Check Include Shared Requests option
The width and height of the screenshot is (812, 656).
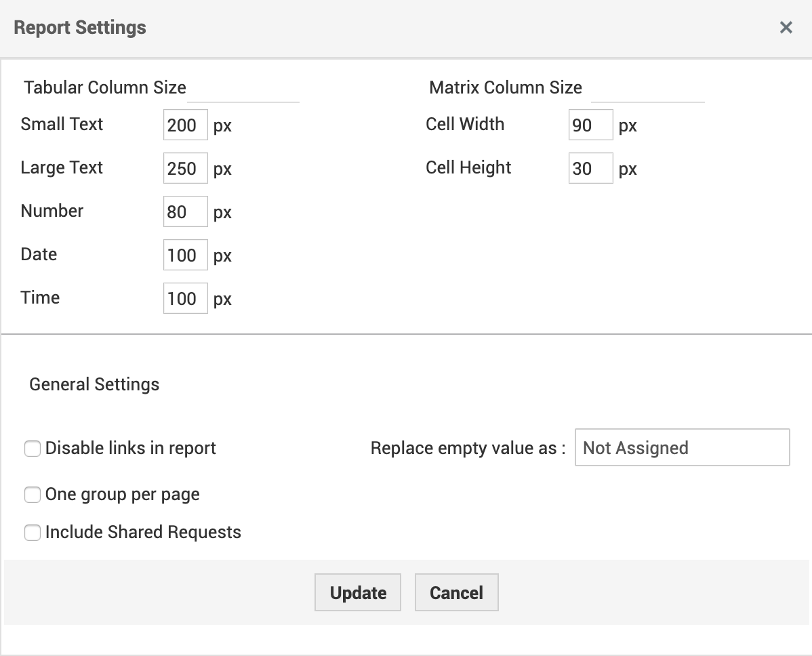[x=33, y=533]
